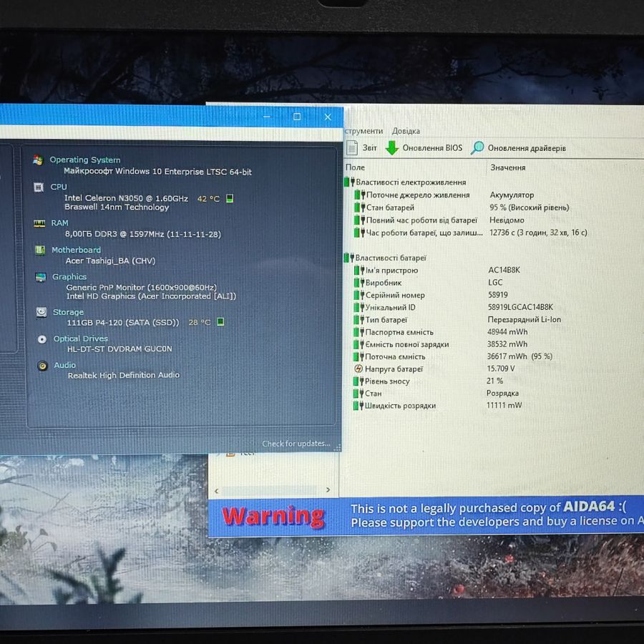Click the icon beside Серійний номер row
The width and height of the screenshot is (644, 644).
359,295
